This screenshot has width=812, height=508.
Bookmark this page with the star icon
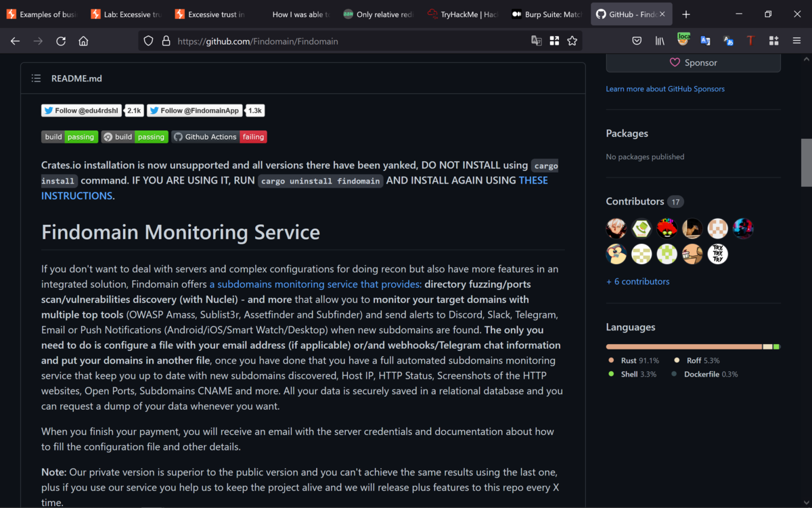click(x=572, y=41)
